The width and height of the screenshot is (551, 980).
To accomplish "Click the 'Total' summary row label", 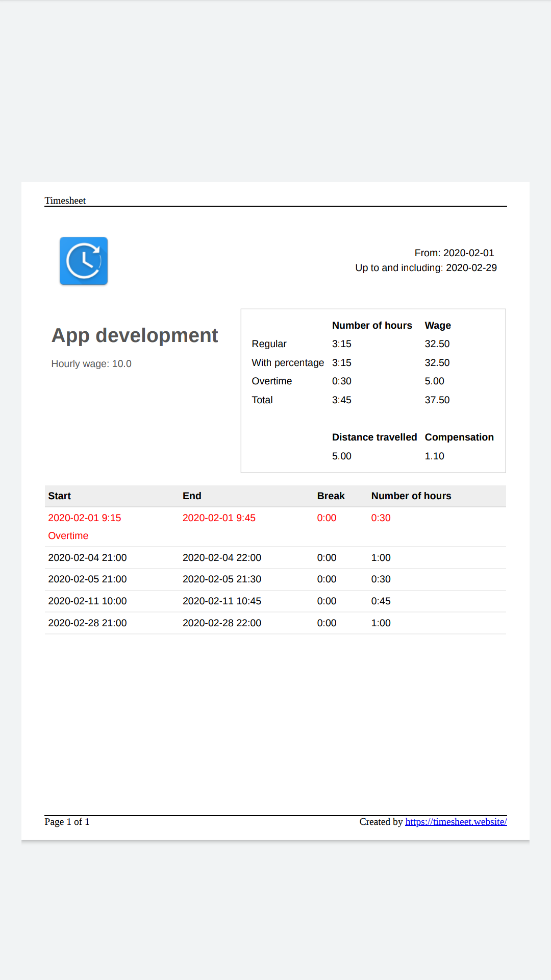I will [x=262, y=400].
